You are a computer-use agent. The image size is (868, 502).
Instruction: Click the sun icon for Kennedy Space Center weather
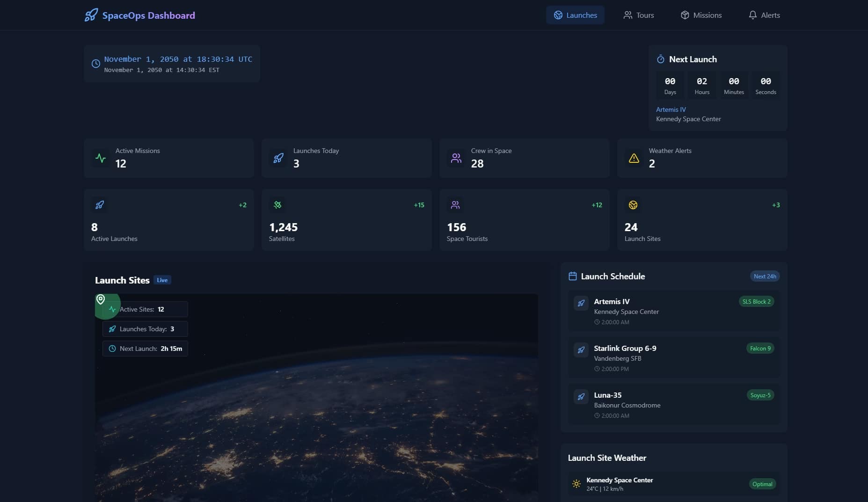[x=576, y=484]
